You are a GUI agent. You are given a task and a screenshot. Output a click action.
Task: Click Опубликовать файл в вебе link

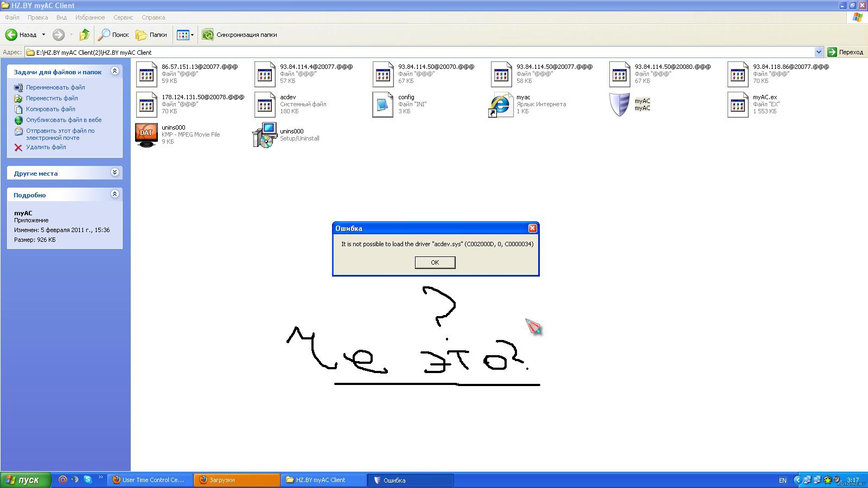pyautogui.click(x=64, y=120)
